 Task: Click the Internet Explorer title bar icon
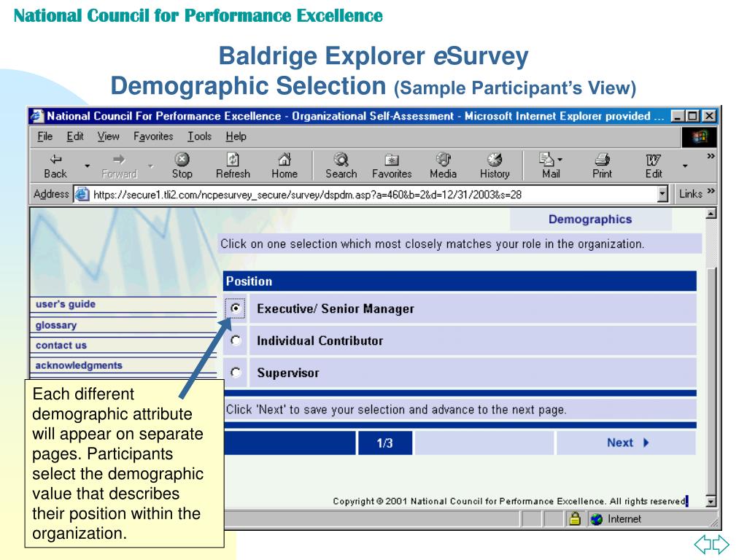coord(37,116)
